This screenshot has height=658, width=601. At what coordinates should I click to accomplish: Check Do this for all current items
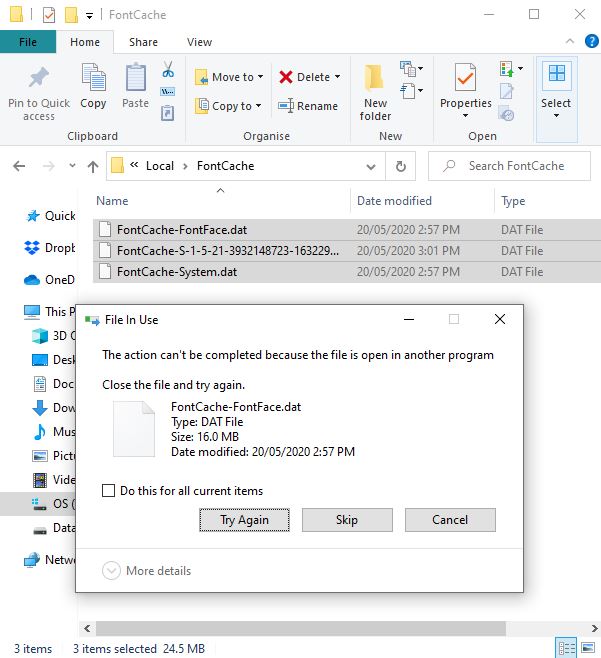[109, 491]
